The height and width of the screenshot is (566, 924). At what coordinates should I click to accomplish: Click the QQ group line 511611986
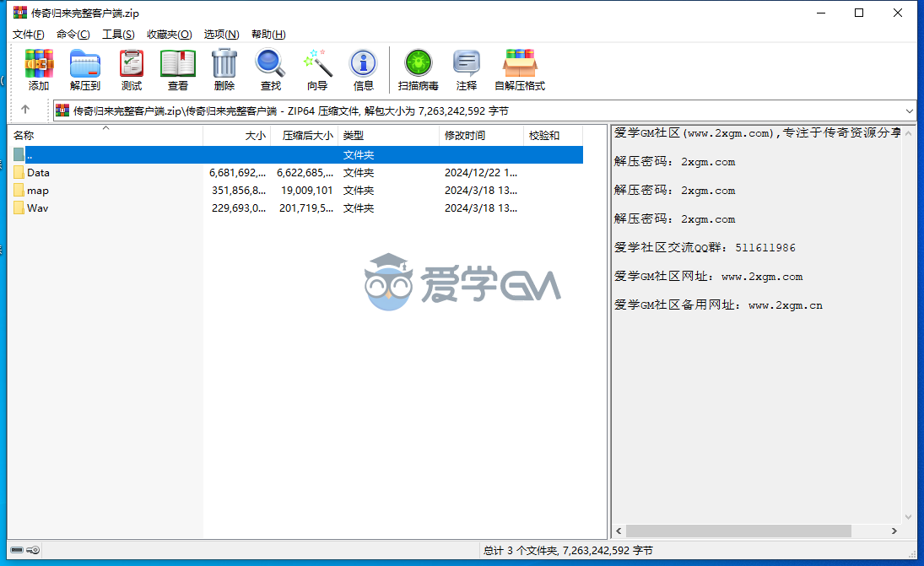[x=705, y=247]
